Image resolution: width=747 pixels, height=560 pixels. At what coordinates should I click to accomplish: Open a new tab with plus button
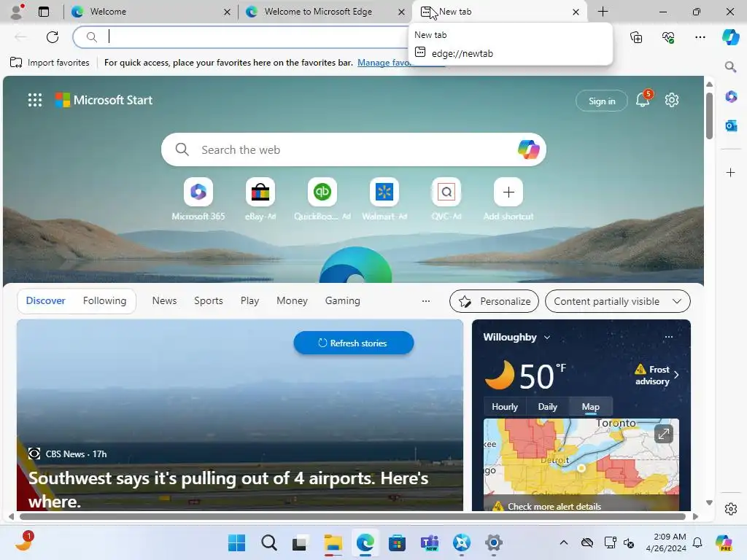point(603,12)
